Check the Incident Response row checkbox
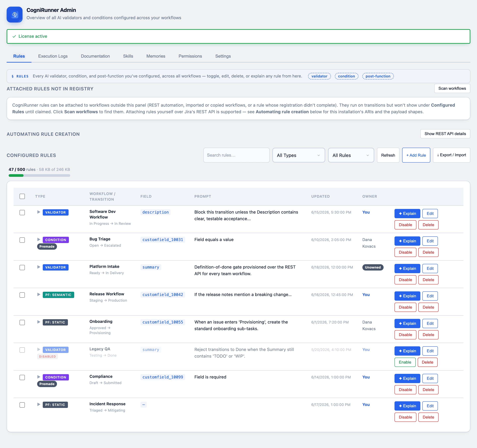The width and height of the screenshot is (477, 448). click(x=22, y=405)
